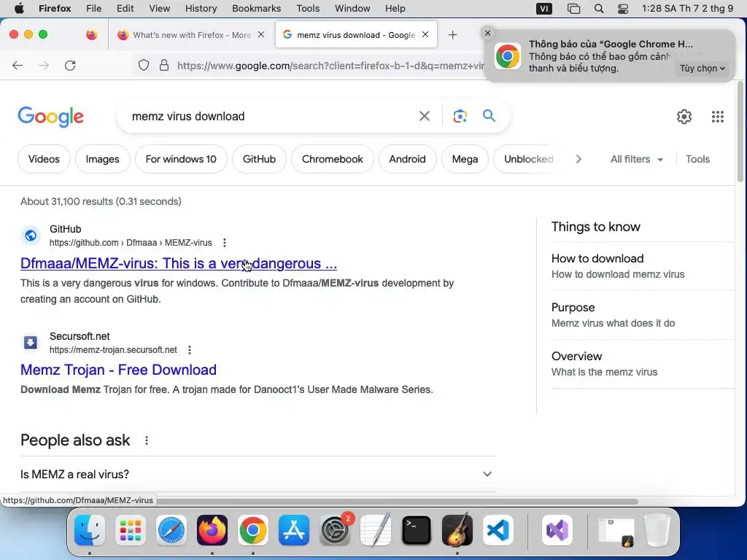This screenshot has height=560, width=747.
Task: Open Google Chrome from the dock
Action: (253, 530)
